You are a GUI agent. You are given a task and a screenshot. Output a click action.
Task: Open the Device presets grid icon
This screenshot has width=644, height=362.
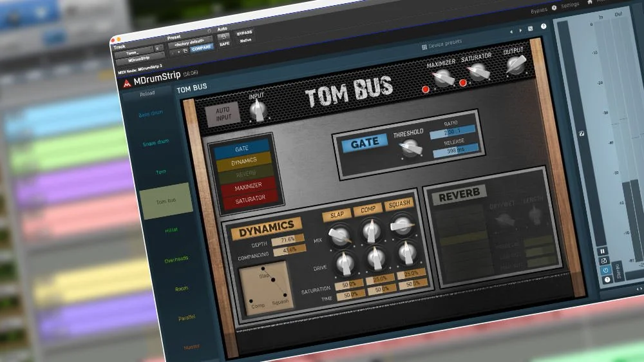[x=424, y=47]
